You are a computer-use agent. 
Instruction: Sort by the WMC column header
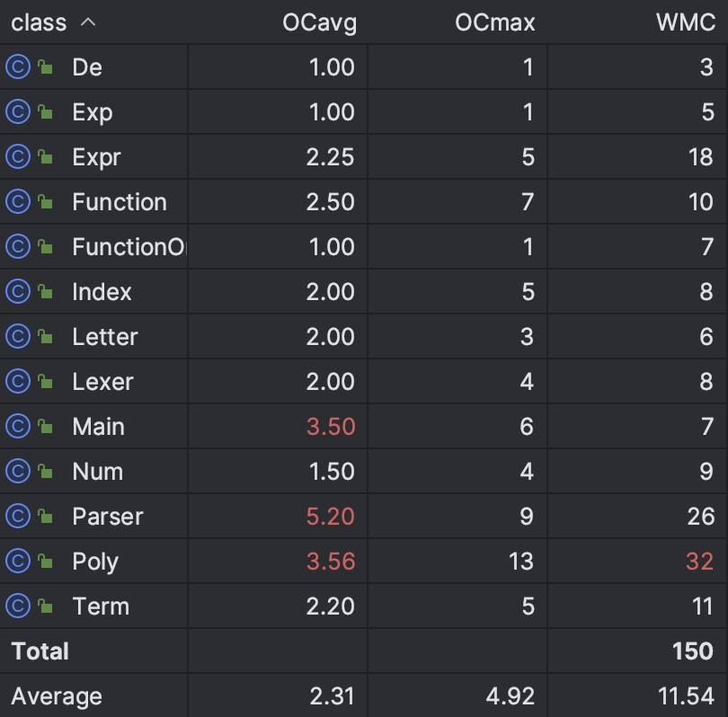686,22
